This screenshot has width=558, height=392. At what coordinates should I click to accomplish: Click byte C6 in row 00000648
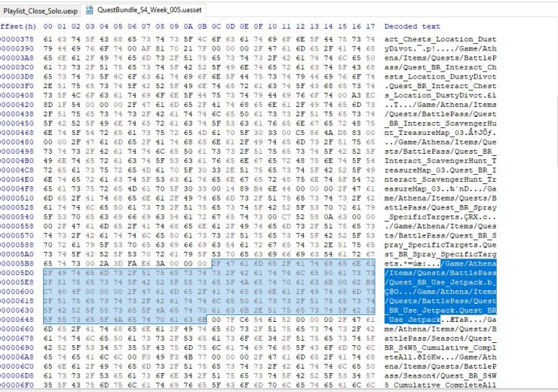pyautogui.click(x=244, y=320)
